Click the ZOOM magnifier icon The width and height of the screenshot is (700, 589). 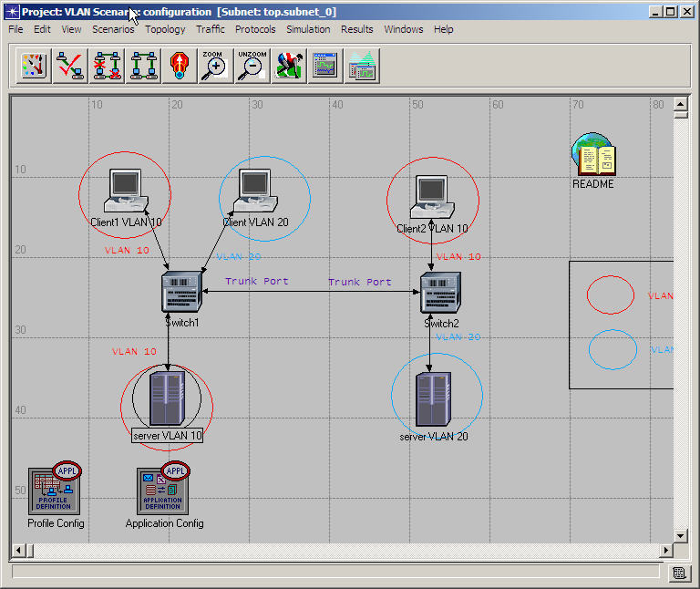(x=216, y=66)
